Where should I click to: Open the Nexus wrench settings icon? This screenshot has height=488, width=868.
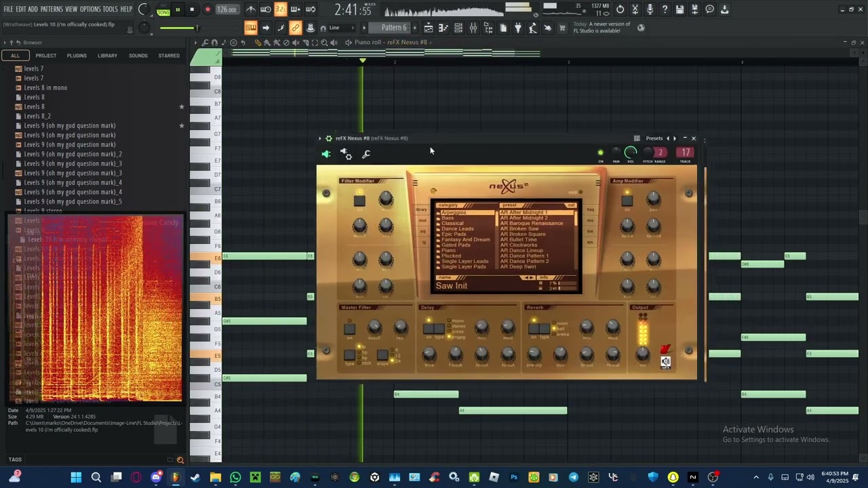[366, 154]
